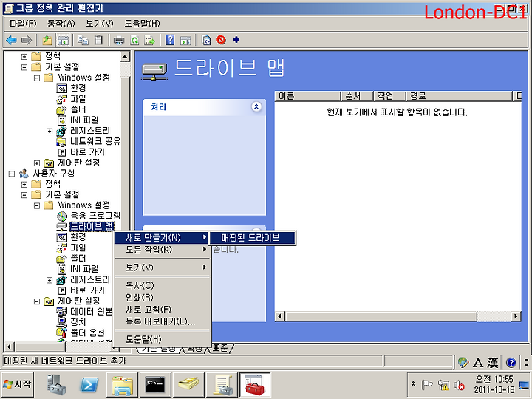Open 파일(F) menu in menu bar
The image size is (532, 399).
[23, 24]
